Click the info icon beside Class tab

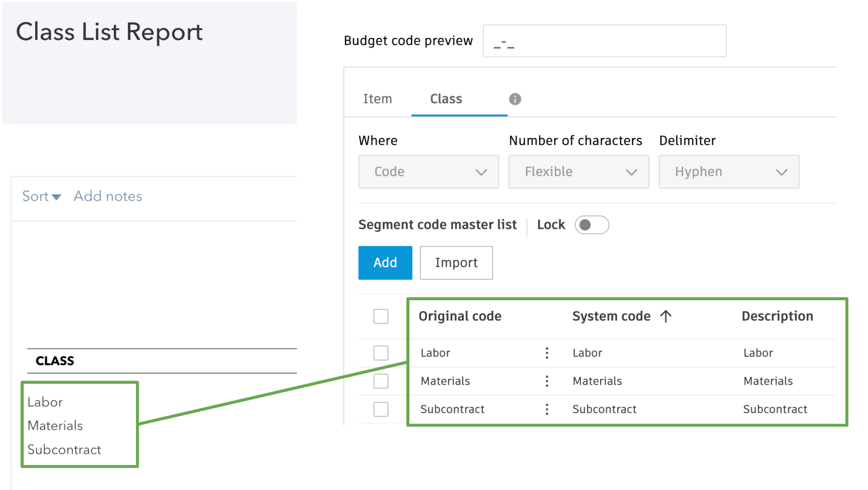coord(515,99)
